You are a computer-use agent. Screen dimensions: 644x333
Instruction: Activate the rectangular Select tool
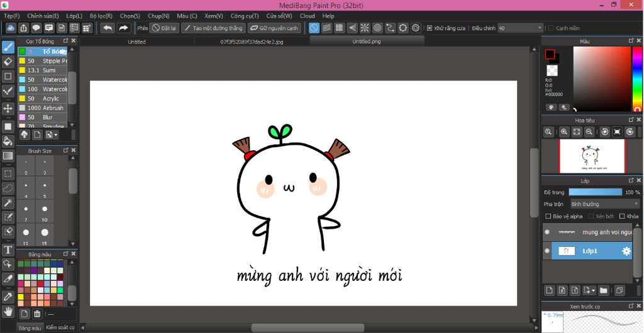(x=8, y=173)
